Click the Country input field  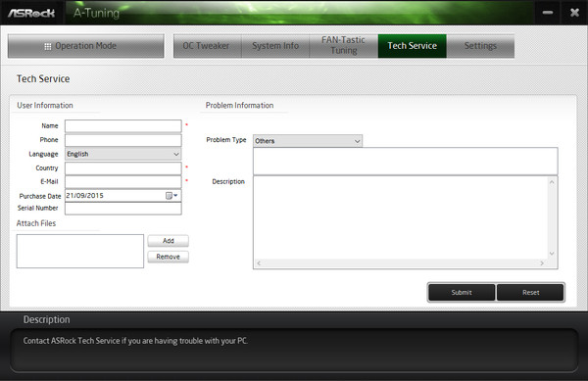point(123,168)
